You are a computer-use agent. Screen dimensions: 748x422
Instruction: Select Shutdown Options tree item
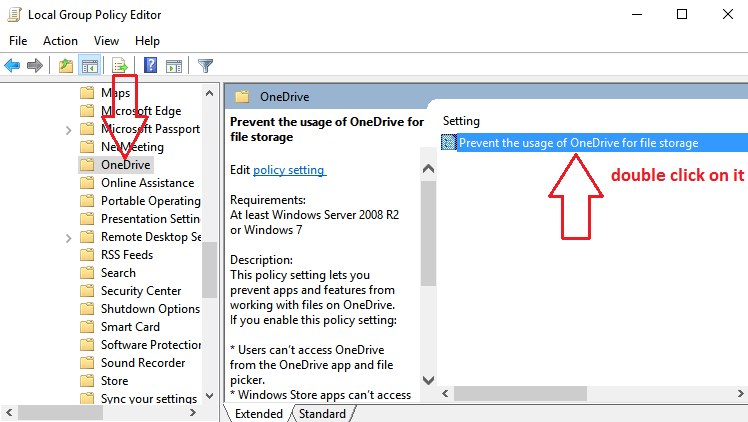point(150,309)
